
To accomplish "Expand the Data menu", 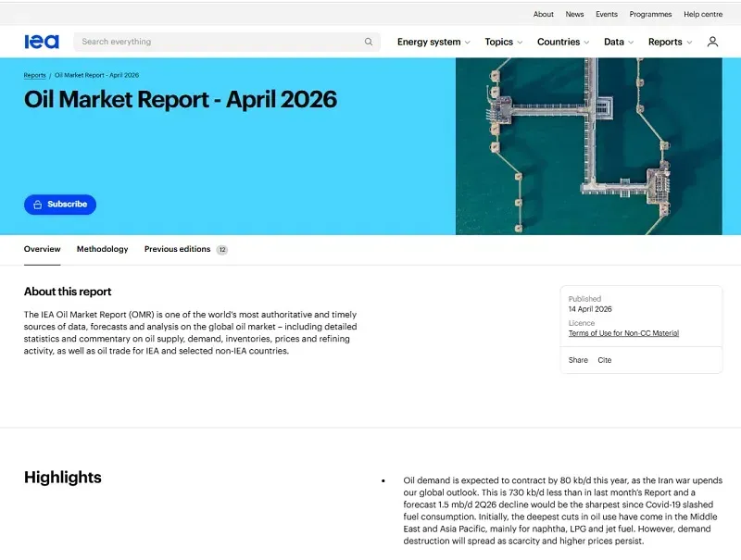I will tap(619, 42).
